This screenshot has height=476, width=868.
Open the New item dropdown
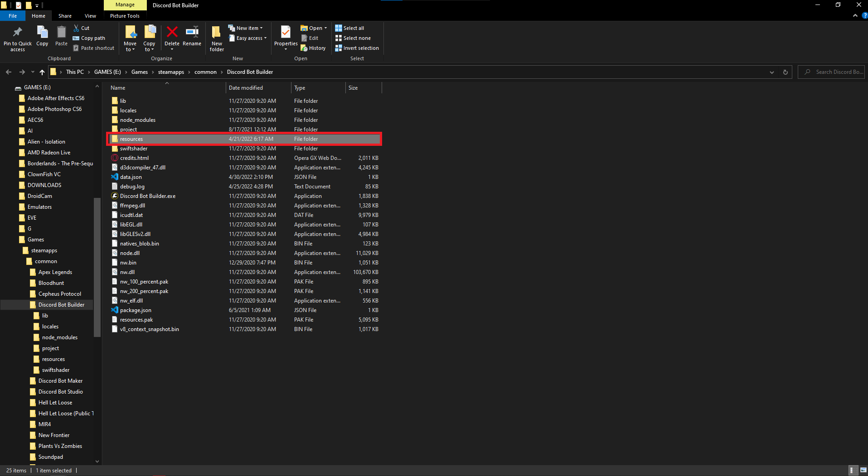pyautogui.click(x=245, y=28)
